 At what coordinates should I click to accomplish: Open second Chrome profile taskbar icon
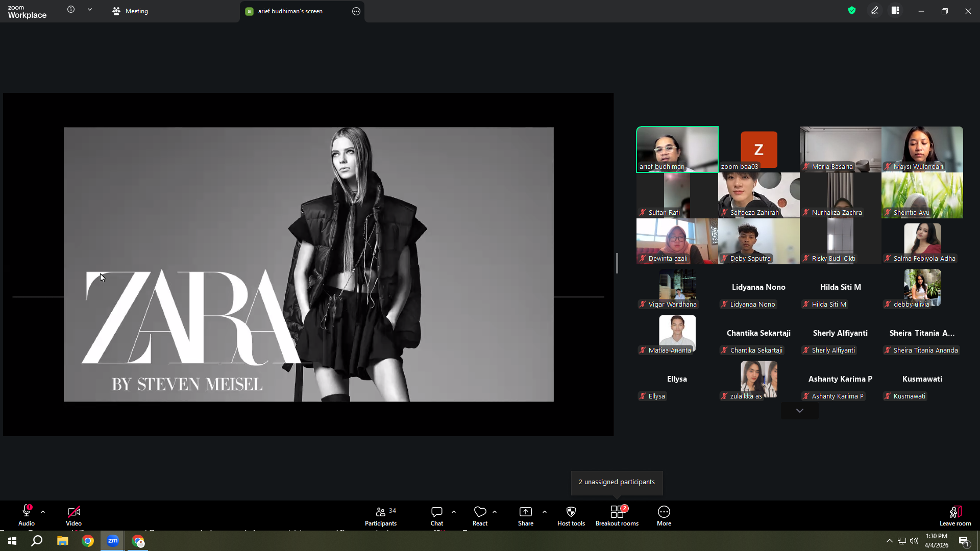click(x=138, y=541)
